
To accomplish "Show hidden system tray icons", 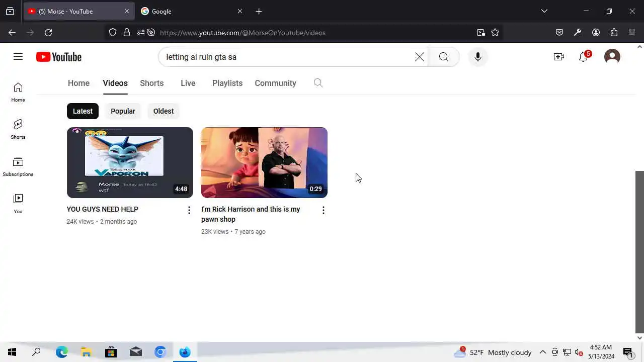I will [x=543, y=352].
